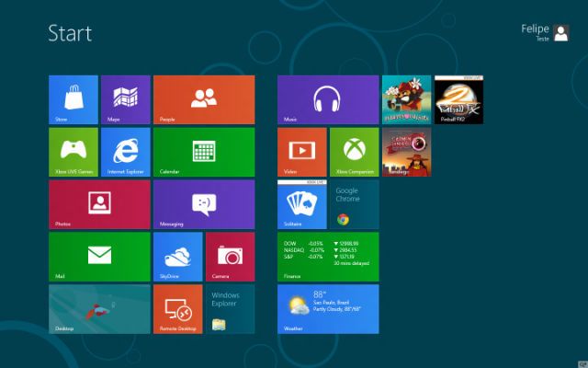Open the Windows Explorer tile
The height and width of the screenshot is (368, 588).
pos(231,309)
